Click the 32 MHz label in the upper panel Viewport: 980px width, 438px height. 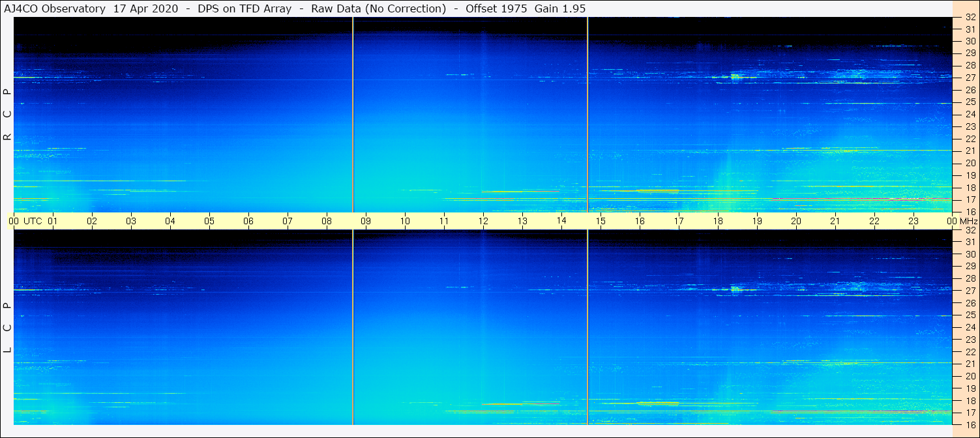coord(970,18)
